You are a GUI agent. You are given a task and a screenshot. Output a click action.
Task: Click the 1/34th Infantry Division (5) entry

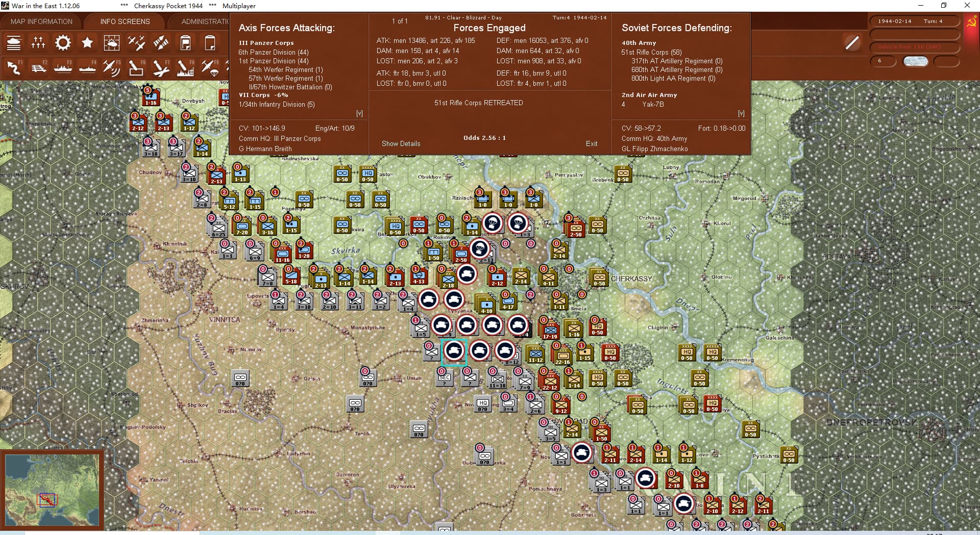[277, 104]
